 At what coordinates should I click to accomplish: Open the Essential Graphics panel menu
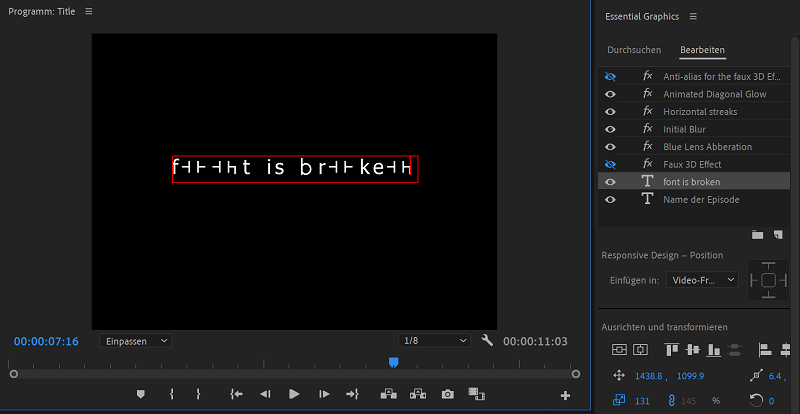[693, 17]
